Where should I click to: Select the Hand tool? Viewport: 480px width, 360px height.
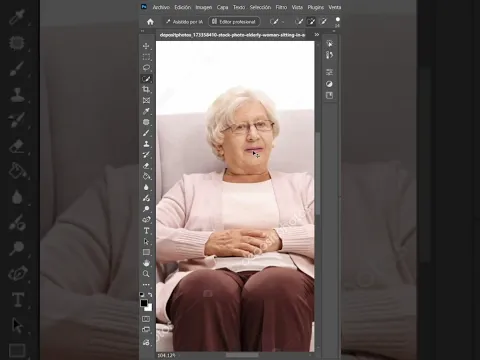146,263
